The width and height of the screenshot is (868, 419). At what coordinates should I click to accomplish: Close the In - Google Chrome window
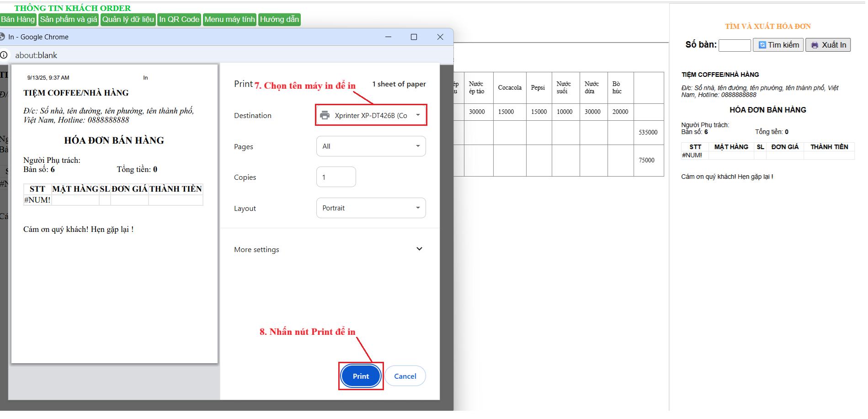coord(440,37)
